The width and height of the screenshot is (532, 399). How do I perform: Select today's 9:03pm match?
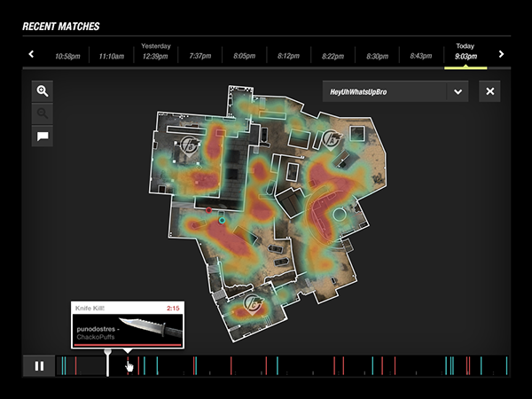coord(465,56)
